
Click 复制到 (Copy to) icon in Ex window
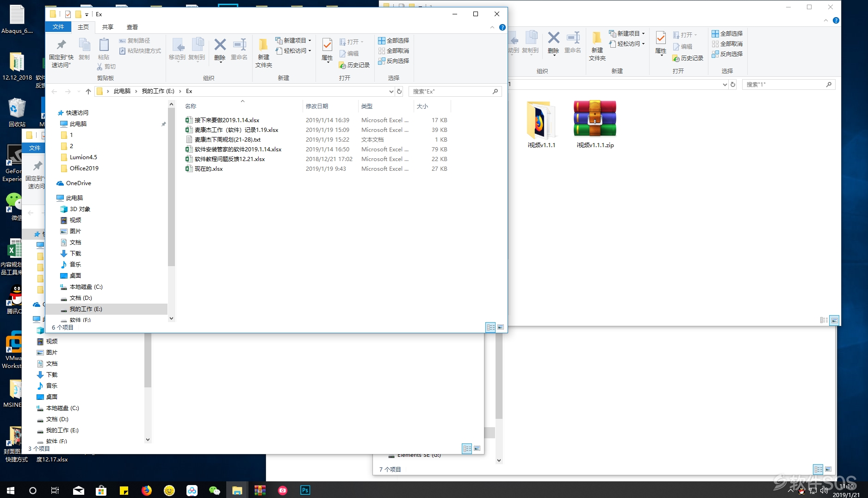click(197, 49)
